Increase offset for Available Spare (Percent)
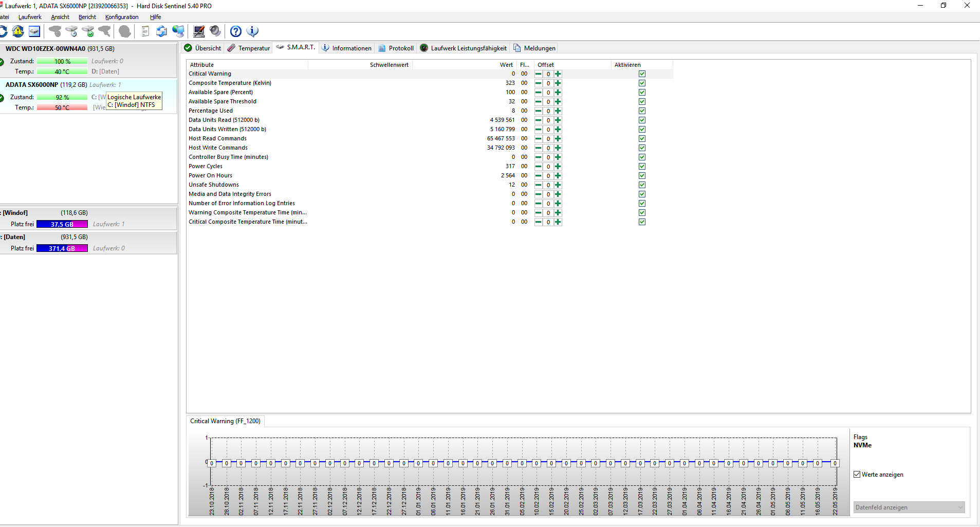This screenshot has height=527, width=980. coord(558,93)
